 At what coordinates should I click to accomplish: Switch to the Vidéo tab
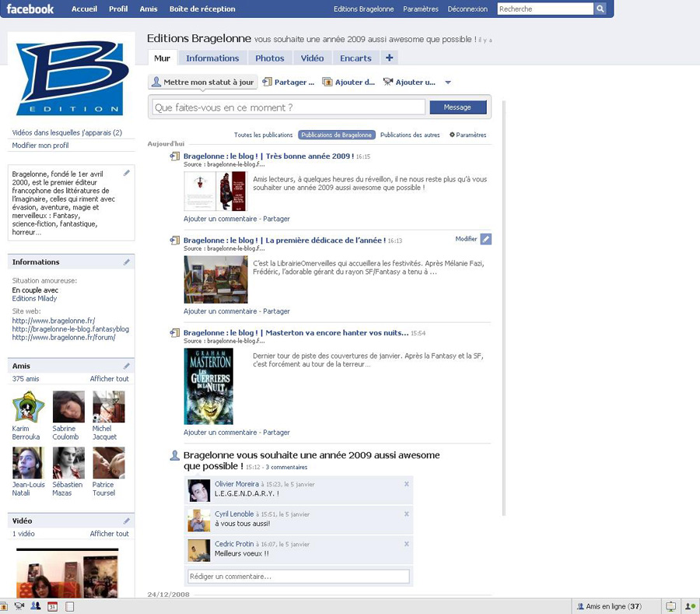(312, 58)
